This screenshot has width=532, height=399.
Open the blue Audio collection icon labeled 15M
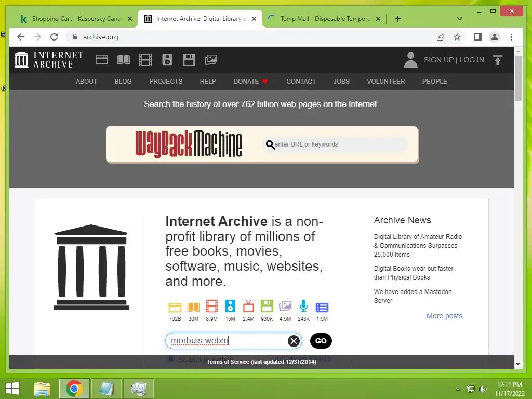(x=230, y=306)
